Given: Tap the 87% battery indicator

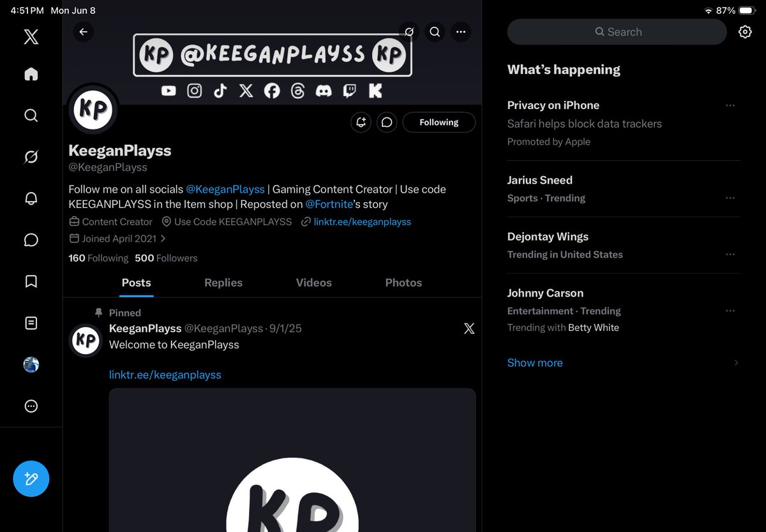Looking at the screenshot, I should point(737,11).
